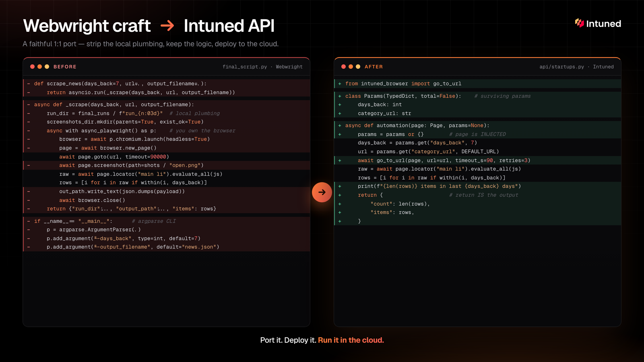The height and width of the screenshot is (362, 644).
Task: Click the subtitle 'A faithful 1:1 port' line
Action: coord(151,44)
